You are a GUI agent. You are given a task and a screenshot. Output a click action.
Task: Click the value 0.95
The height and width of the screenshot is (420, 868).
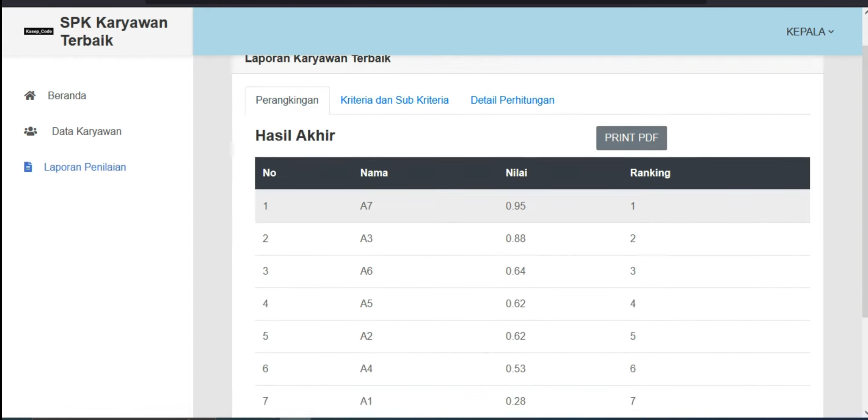click(515, 206)
